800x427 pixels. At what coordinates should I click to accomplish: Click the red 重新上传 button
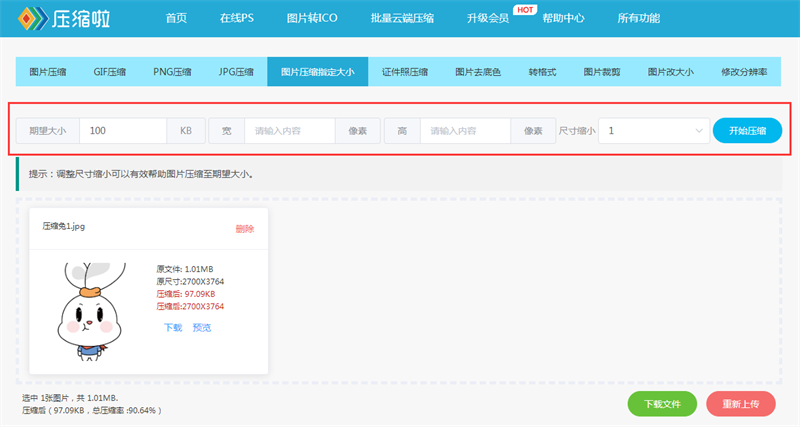point(741,404)
